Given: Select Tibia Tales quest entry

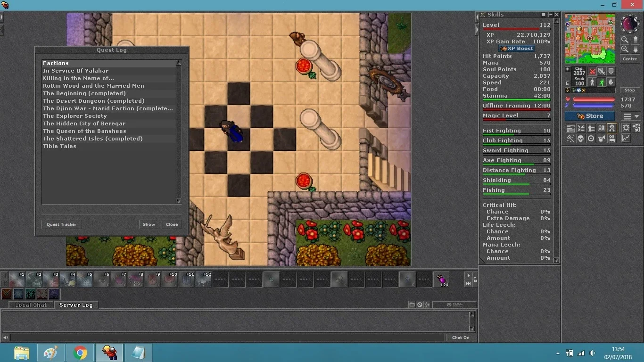Looking at the screenshot, I should point(109,146).
